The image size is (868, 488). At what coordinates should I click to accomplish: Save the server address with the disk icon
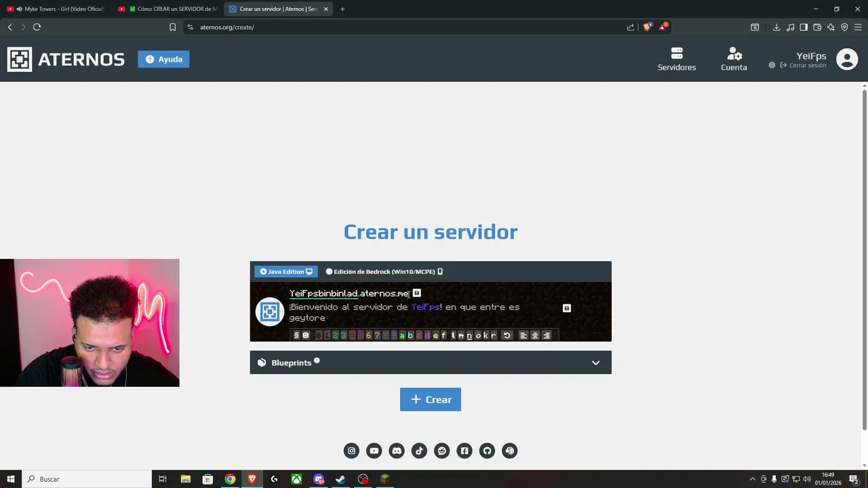click(x=416, y=293)
